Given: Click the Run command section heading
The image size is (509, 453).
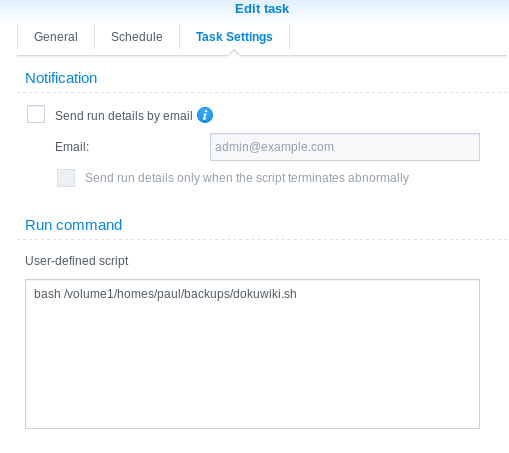Looking at the screenshot, I should click(74, 225).
